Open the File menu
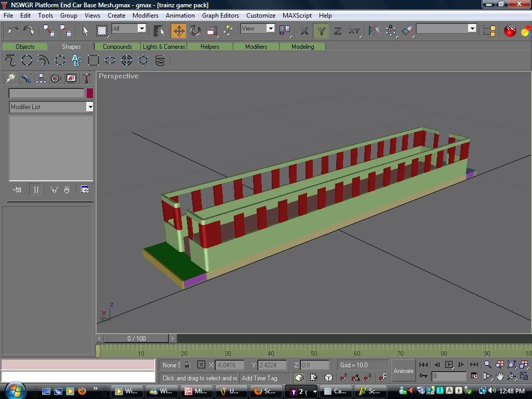This screenshot has height=399, width=532. pyautogui.click(x=8, y=16)
